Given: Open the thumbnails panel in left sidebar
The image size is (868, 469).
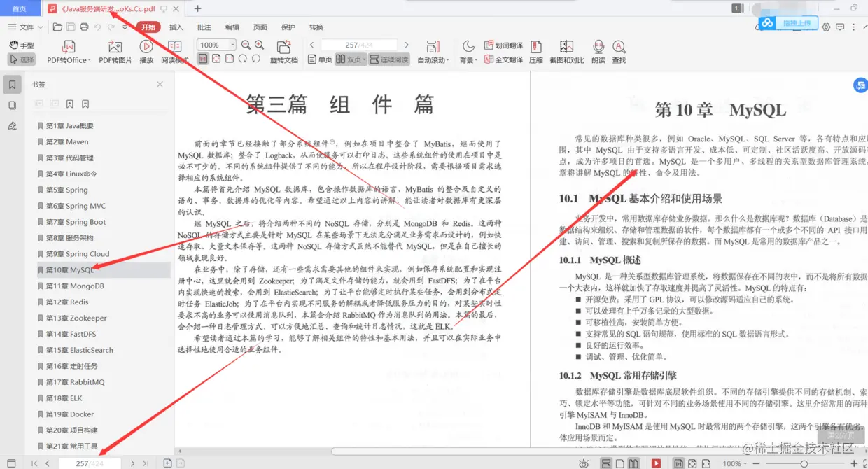Looking at the screenshot, I should pyautogui.click(x=12, y=105).
